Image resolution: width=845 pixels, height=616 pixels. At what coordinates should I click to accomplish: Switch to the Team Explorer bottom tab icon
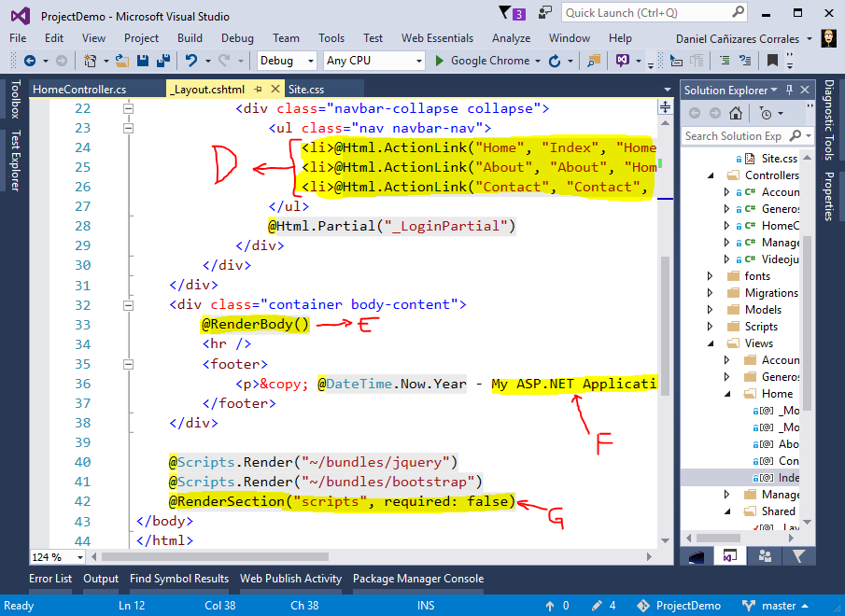(x=765, y=555)
